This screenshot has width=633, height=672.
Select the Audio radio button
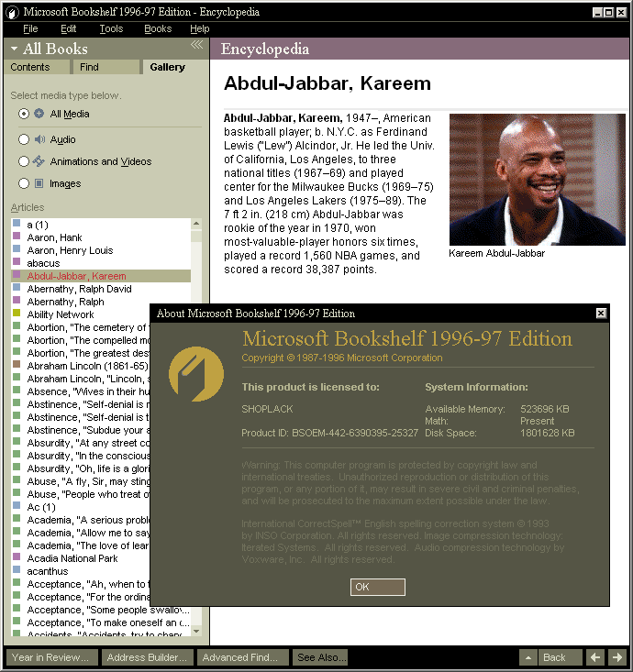(24, 139)
